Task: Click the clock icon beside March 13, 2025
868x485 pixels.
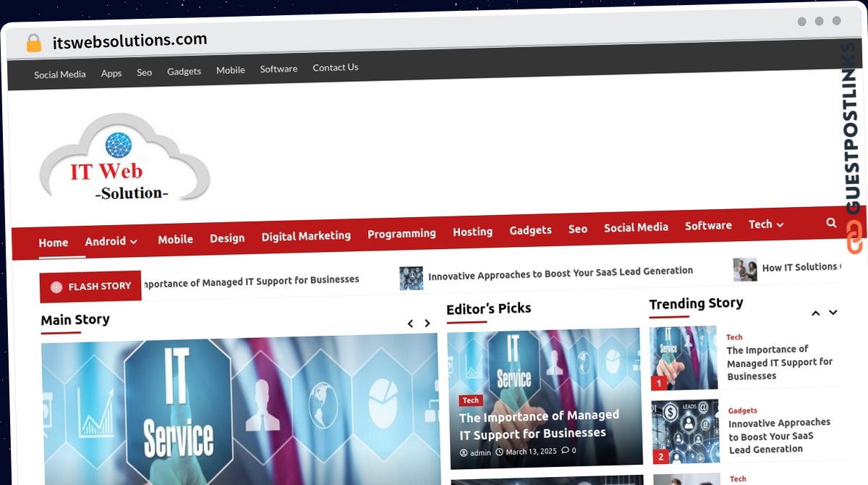Action: pos(499,452)
